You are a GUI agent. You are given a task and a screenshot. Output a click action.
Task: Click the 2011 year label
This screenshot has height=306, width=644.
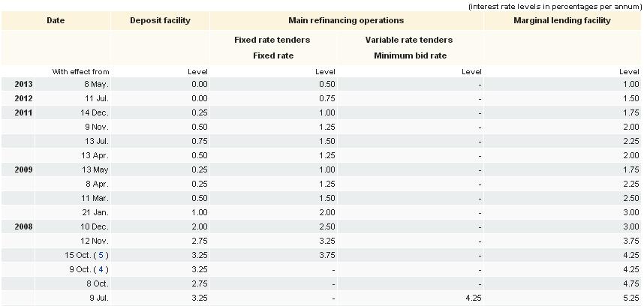pos(23,112)
